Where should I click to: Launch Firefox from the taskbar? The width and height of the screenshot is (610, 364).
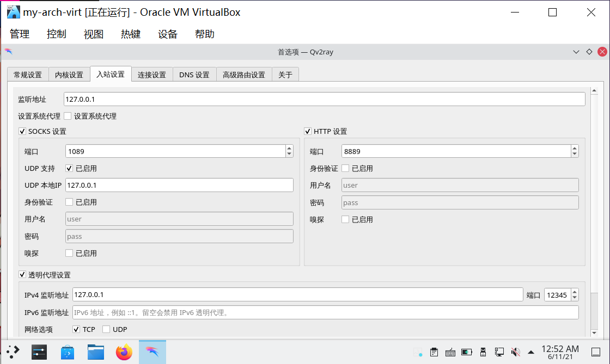(x=124, y=352)
